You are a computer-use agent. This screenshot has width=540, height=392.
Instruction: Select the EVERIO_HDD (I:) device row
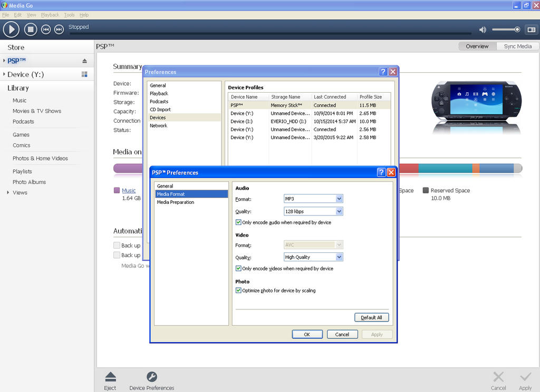click(309, 122)
